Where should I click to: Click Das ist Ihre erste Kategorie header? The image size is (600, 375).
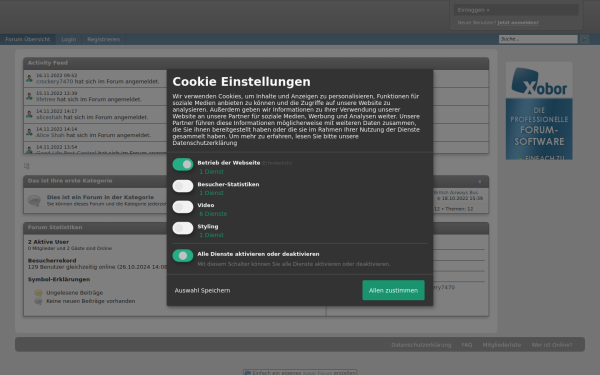256,181
